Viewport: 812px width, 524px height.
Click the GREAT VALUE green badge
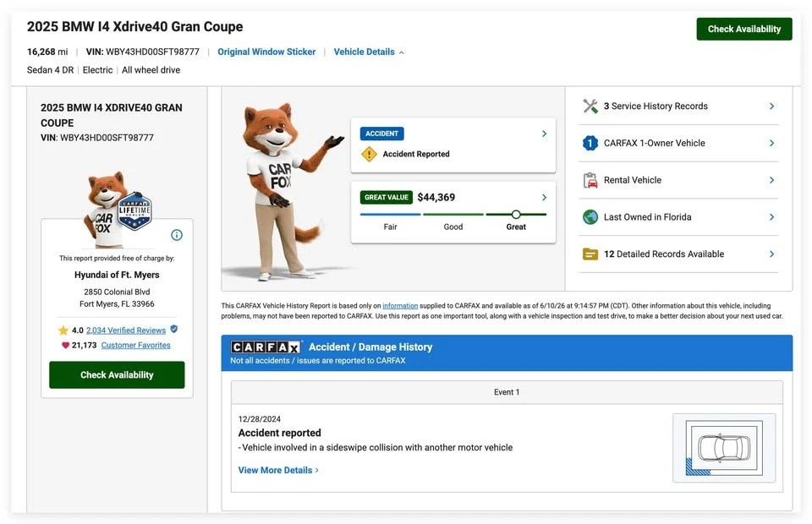tap(387, 197)
